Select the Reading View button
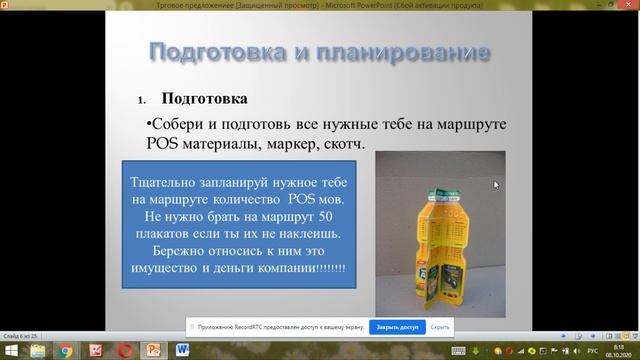Screen dimensions: 640x360 [626, 336]
